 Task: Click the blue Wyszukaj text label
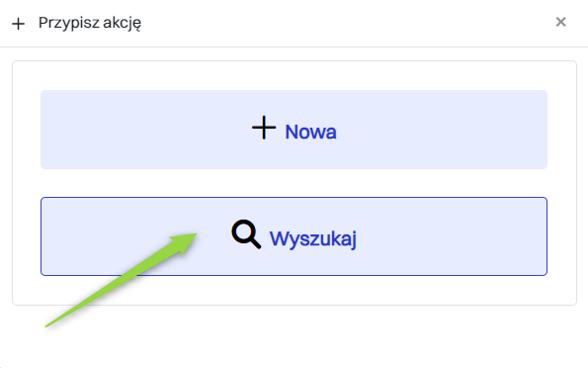coord(312,238)
